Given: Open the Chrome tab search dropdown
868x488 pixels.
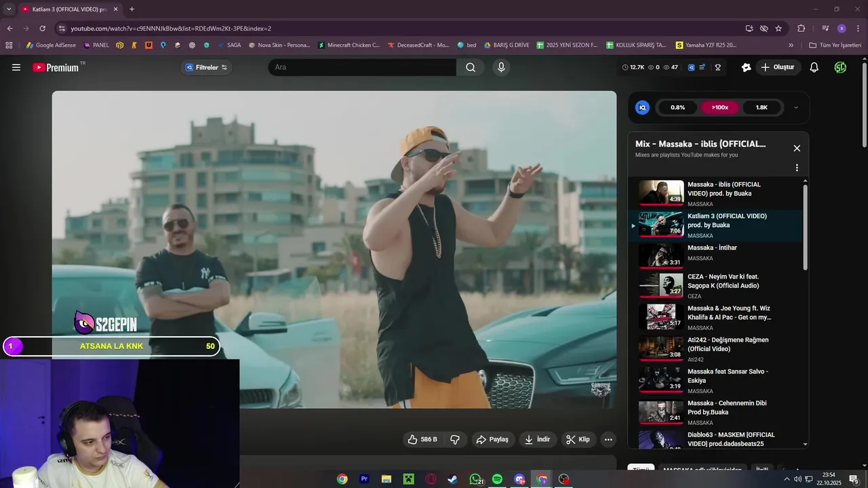Looking at the screenshot, I should tap(9, 9).
